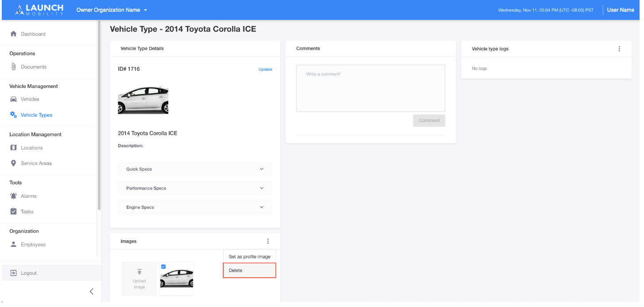Image resolution: width=644 pixels, height=307 pixels.
Task: Open Vehicles in the sidebar
Action: click(x=30, y=99)
